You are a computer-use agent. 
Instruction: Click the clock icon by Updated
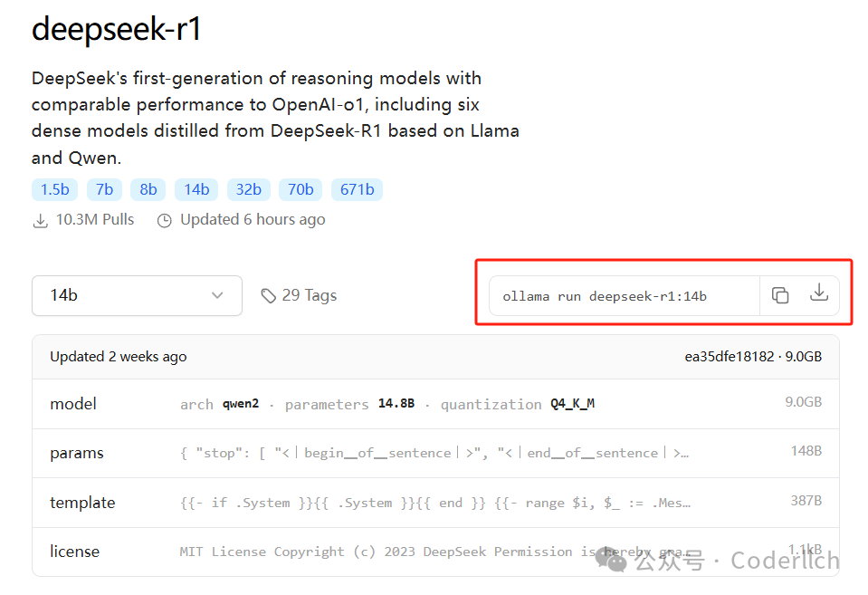tap(165, 220)
